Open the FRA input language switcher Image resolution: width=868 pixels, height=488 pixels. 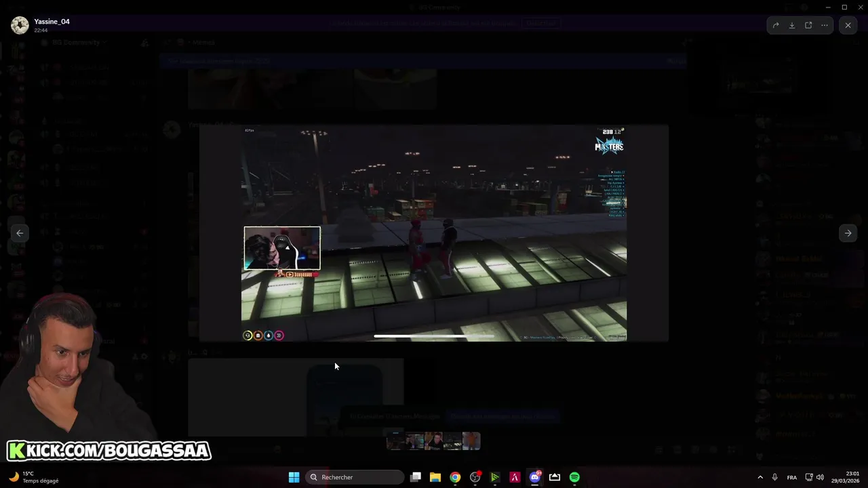click(x=792, y=477)
